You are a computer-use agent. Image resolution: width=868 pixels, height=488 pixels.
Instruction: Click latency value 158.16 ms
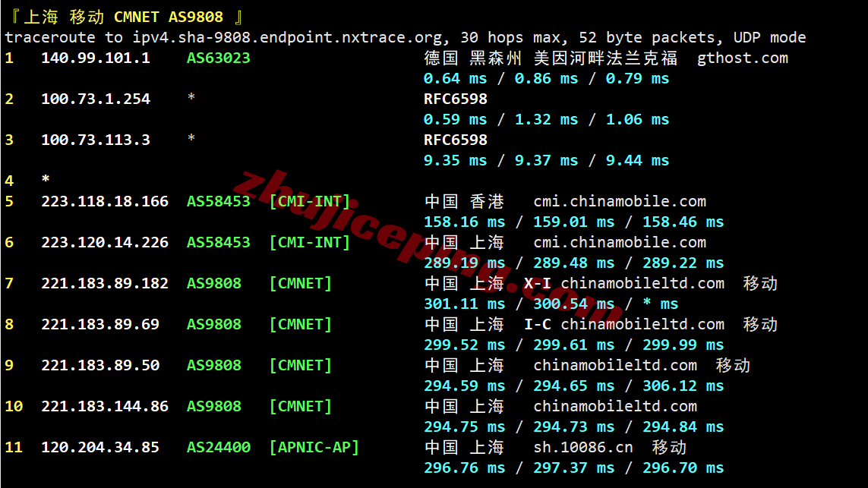pos(465,222)
